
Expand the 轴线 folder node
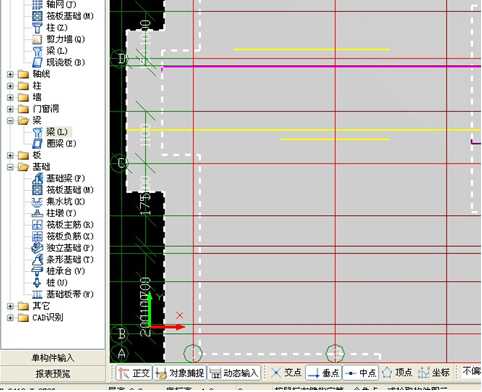(x=10, y=74)
